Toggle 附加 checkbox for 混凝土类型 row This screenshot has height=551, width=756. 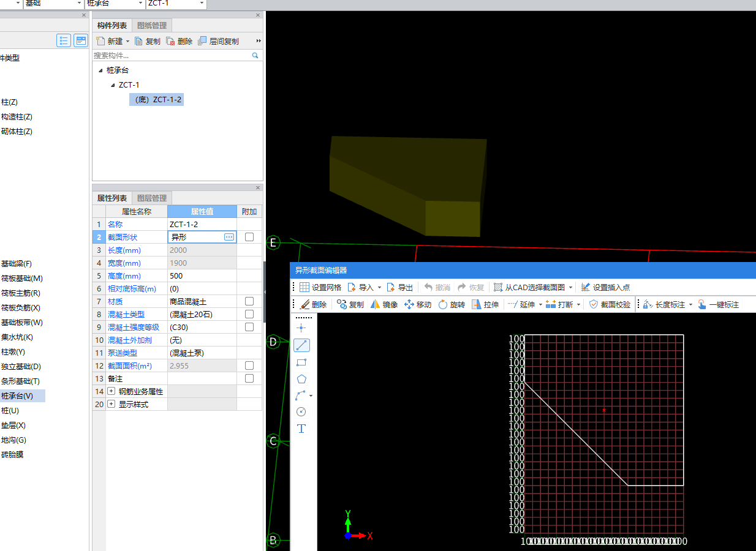(x=249, y=314)
